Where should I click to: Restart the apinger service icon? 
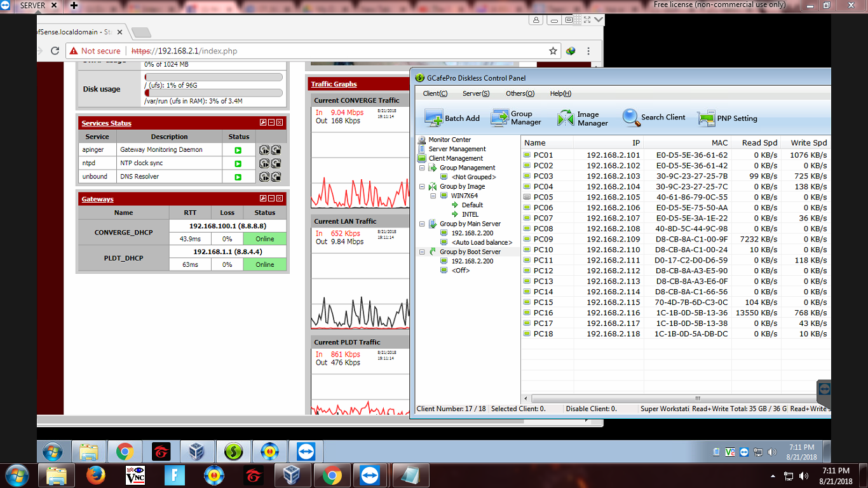point(264,150)
